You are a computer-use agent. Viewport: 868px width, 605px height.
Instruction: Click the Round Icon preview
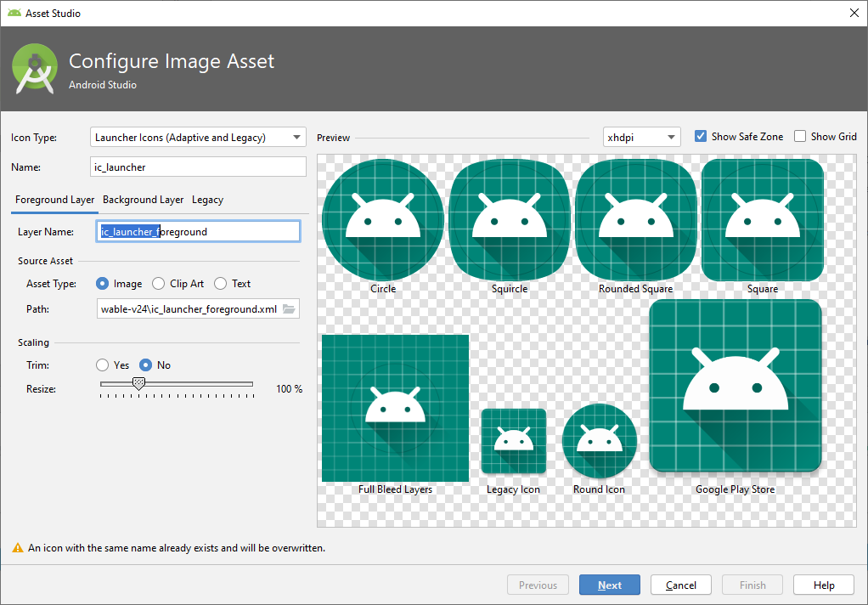point(600,441)
